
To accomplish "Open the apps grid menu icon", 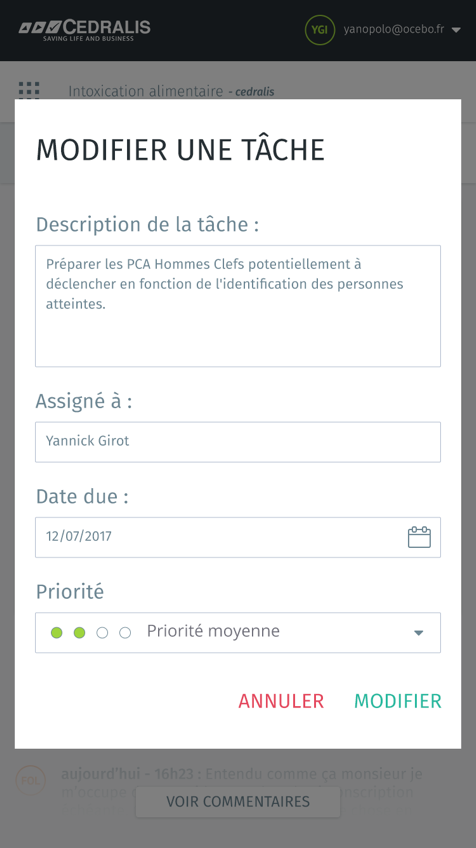I will pyautogui.click(x=29, y=90).
